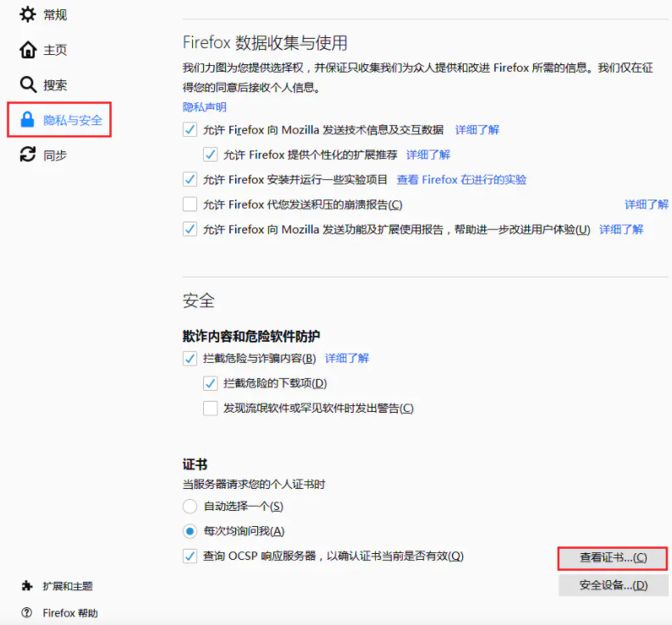Image resolution: width=672 pixels, height=625 pixels.
Task: Check 允许 Firefox 代您发送积压的崩溃报告
Action: 190,205
